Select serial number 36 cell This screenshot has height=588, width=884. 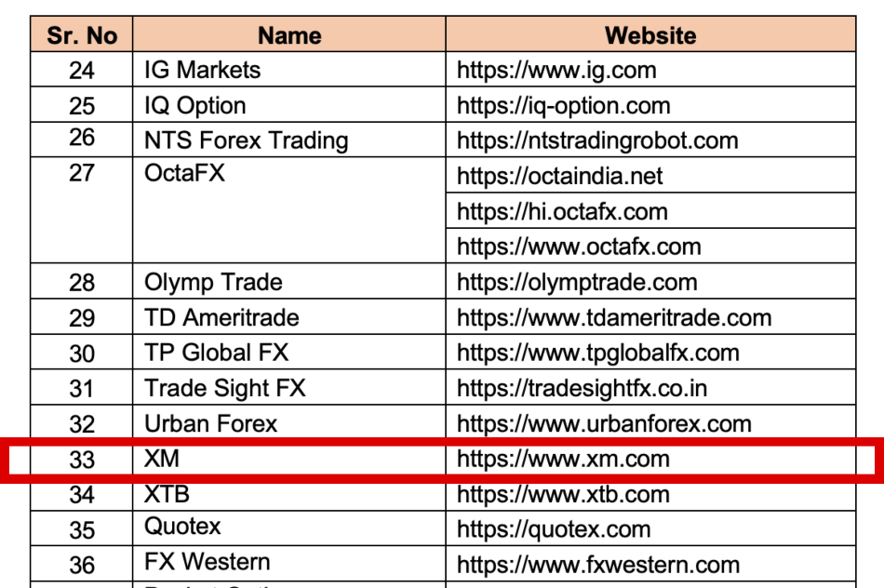click(82, 565)
